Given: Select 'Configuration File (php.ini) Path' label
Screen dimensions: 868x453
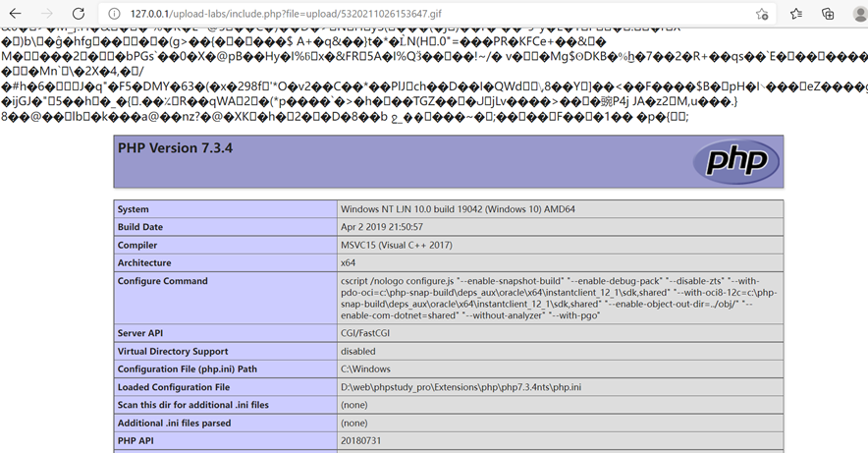Looking at the screenshot, I should [x=188, y=368].
